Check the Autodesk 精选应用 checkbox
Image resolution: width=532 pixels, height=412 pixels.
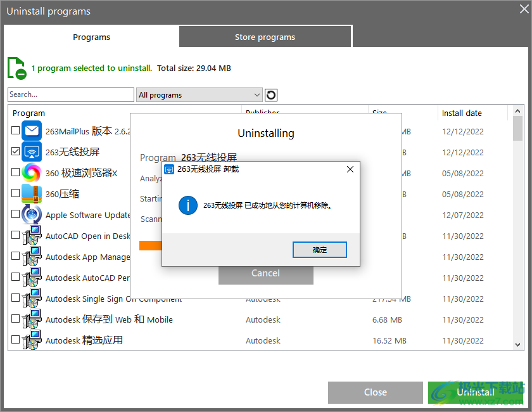pyautogui.click(x=15, y=339)
